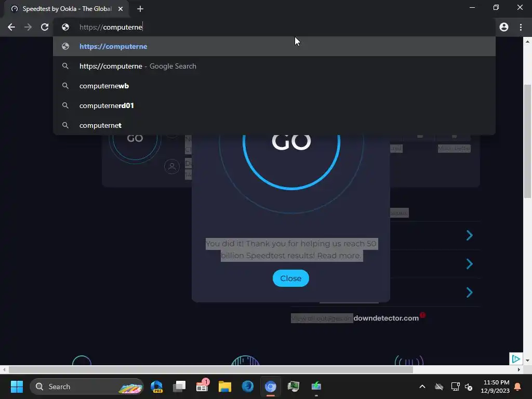Select the Speedtest by Ookla tab
Image resolution: width=532 pixels, height=399 pixels.
(66, 9)
